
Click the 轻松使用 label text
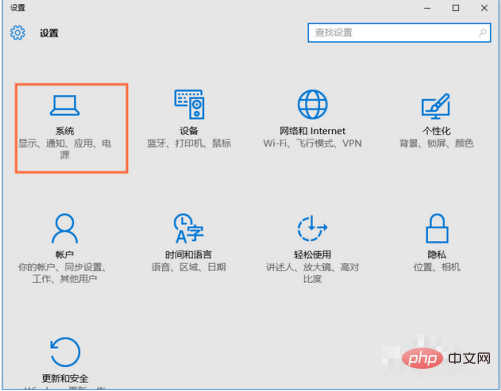click(312, 255)
